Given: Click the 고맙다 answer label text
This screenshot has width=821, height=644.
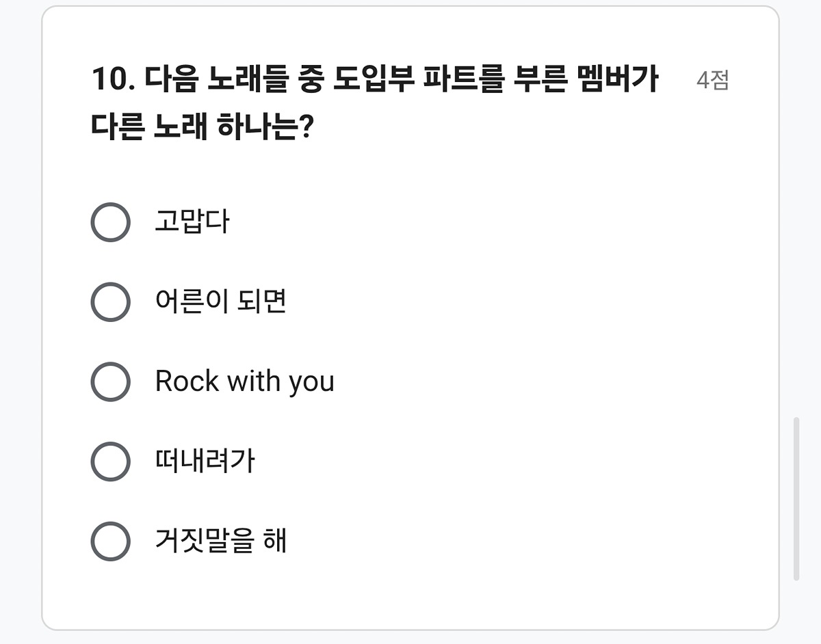Looking at the screenshot, I should 192,222.
